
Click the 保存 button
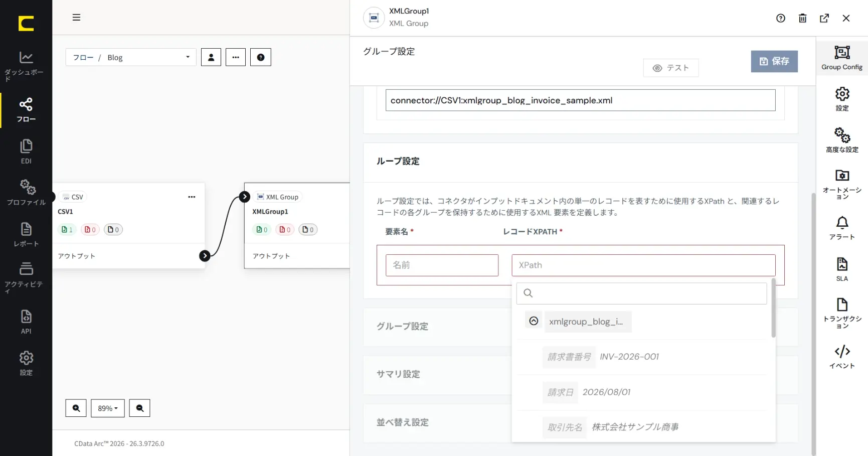point(774,61)
